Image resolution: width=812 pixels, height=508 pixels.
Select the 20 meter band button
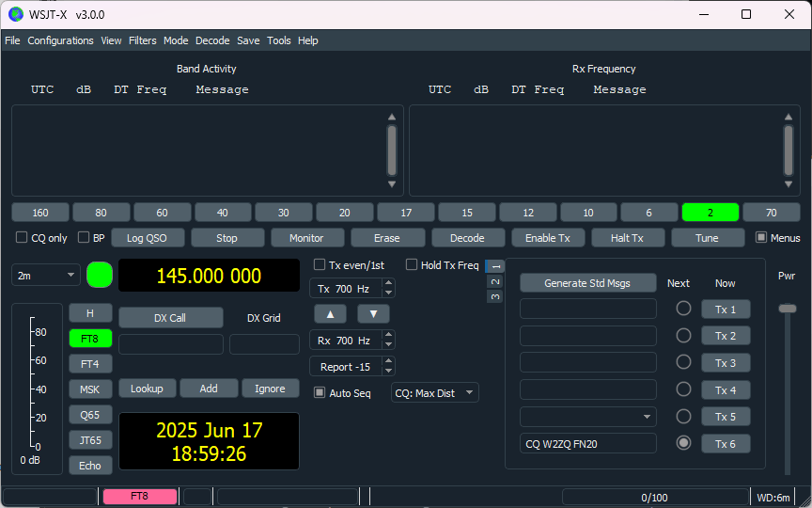pyautogui.click(x=344, y=213)
